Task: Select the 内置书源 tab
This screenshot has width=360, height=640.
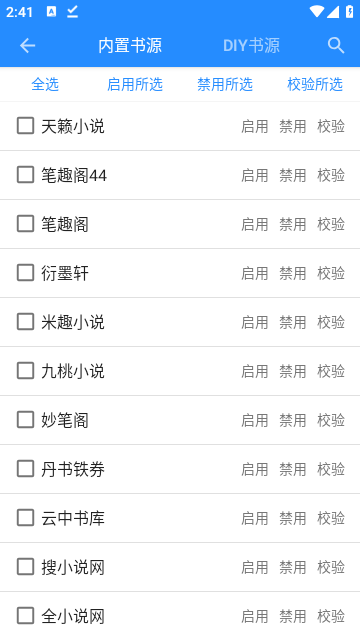Action: 130,45
